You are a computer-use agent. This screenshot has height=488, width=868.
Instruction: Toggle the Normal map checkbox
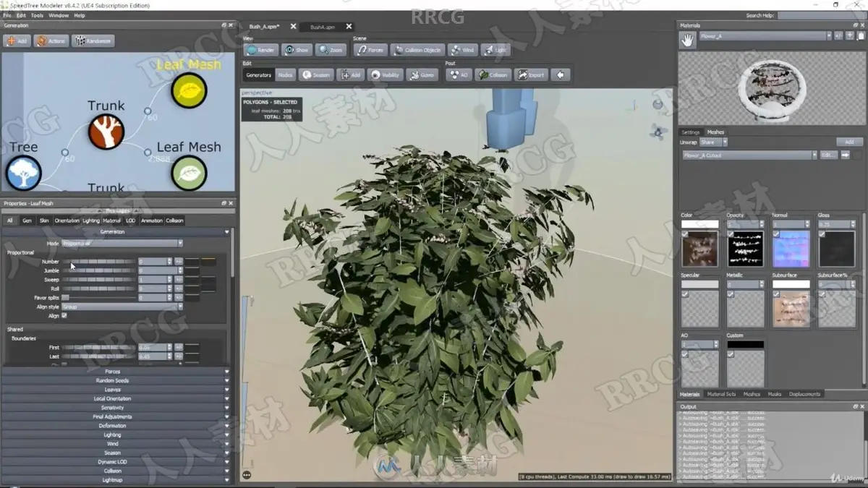tap(777, 234)
